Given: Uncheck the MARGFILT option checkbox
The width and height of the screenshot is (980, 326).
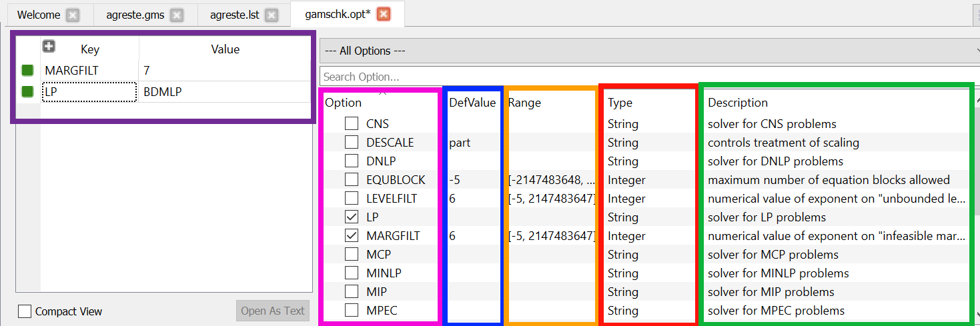Looking at the screenshot, I should coord(352,235).
